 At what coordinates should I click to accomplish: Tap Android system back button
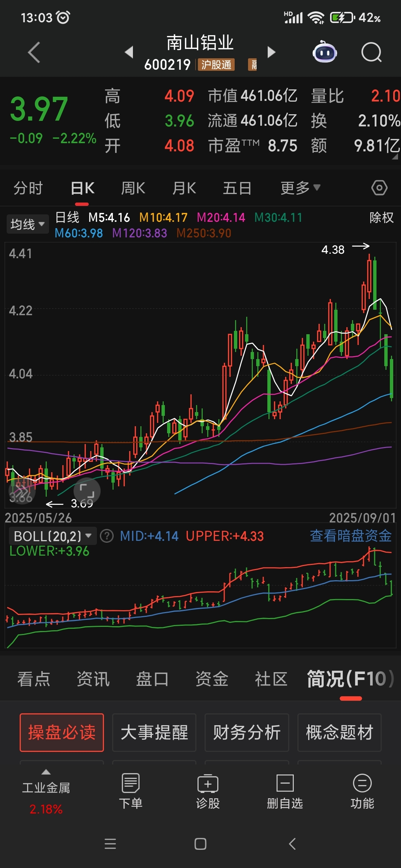click(x=292, y=844)
